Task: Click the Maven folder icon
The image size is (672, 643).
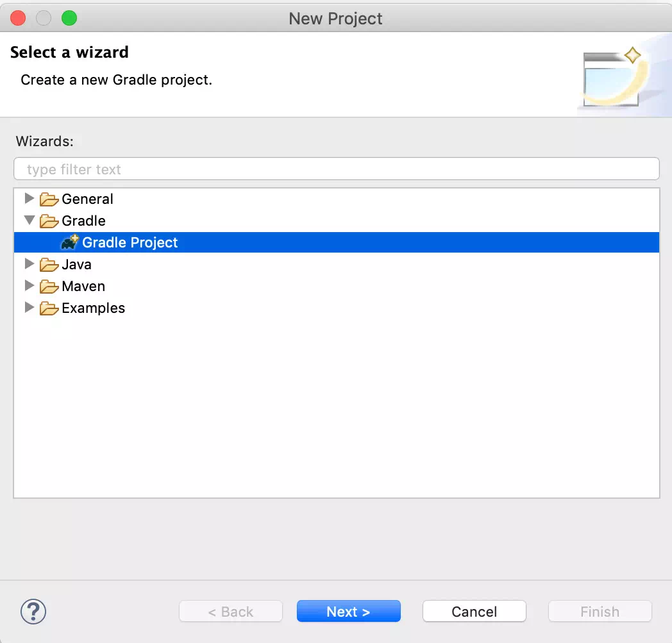Action: point(49,286)
